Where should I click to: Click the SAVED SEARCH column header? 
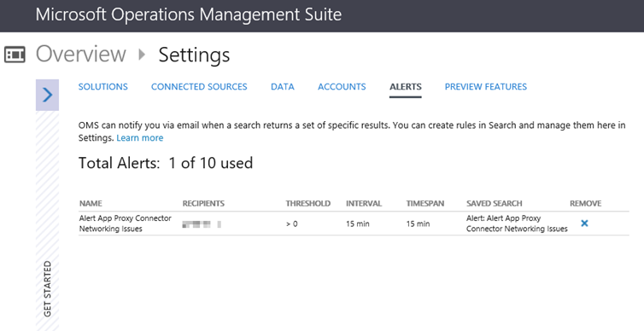point(494,203)
